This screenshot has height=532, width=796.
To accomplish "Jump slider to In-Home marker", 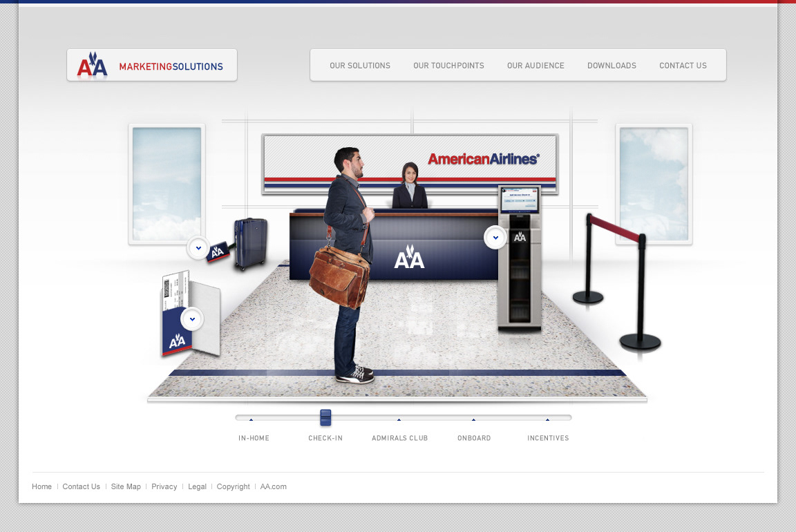I will point(252,419).
